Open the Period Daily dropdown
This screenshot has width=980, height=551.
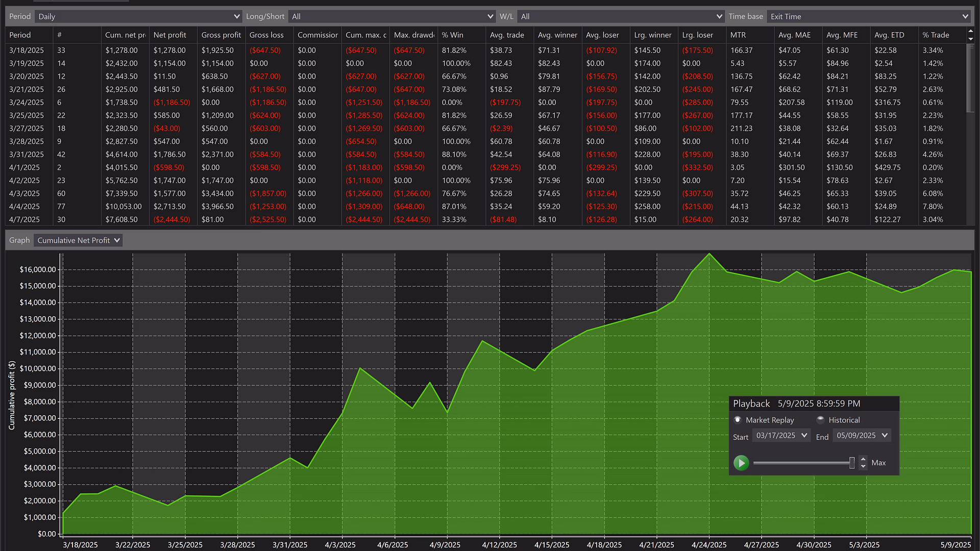[x=138, y=16]
